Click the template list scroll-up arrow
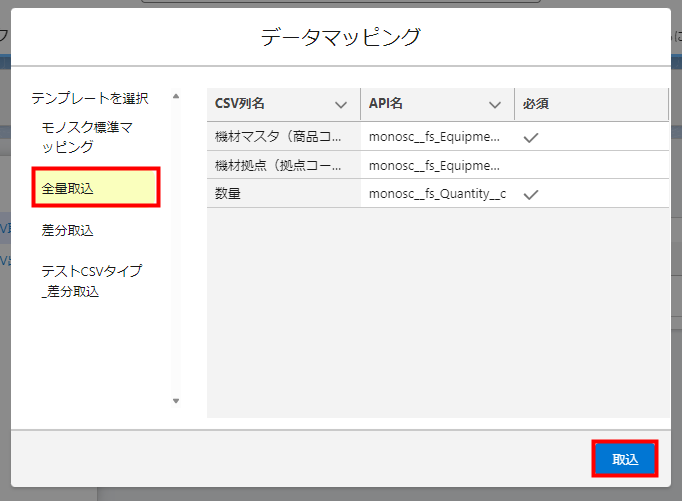 click(x=176, y=97)
